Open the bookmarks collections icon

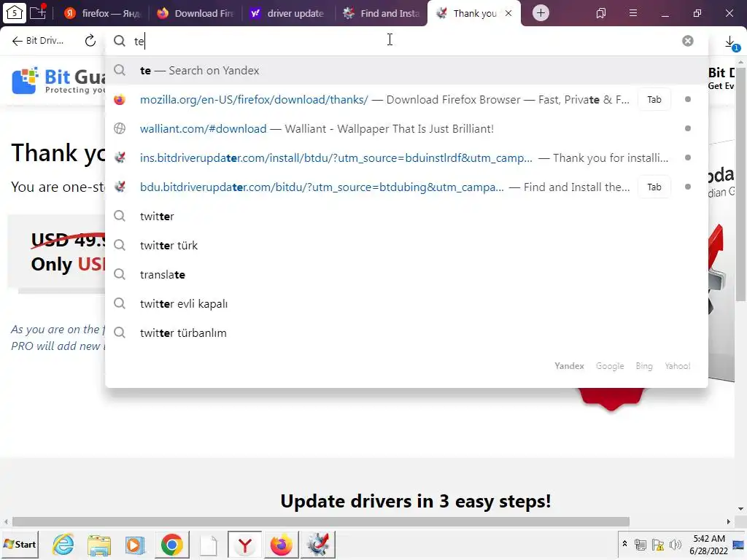coord(601,13)
